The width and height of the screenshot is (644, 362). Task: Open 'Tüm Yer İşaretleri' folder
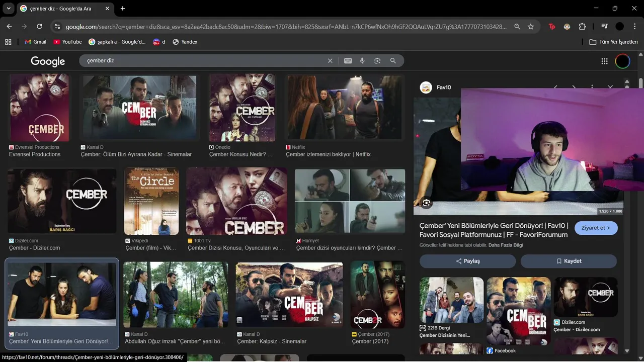(613, 42)
